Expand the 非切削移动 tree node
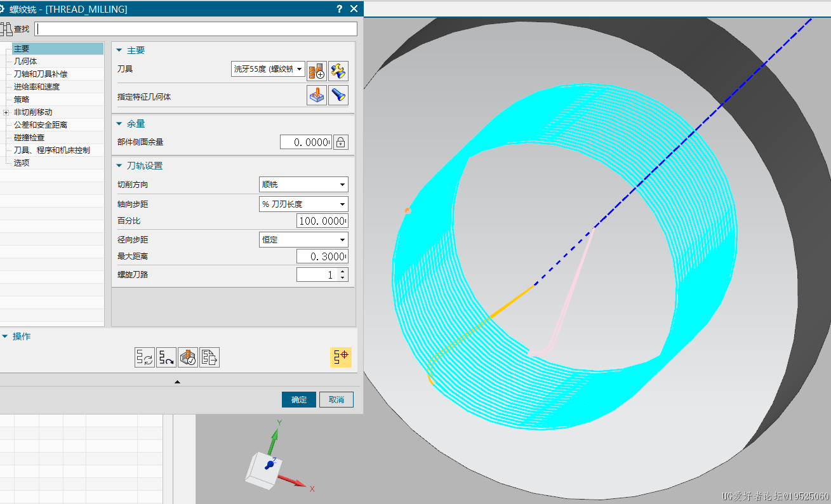Viewport: 831px width, 504px height. [6, 112]
